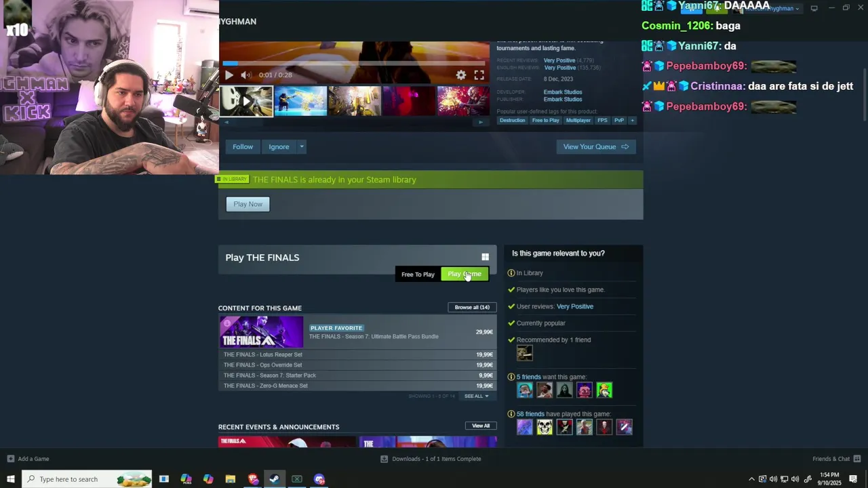Expand the SEE ALL dropdown
The height and width of the screenshot is (488, 868).
(476, 396)
